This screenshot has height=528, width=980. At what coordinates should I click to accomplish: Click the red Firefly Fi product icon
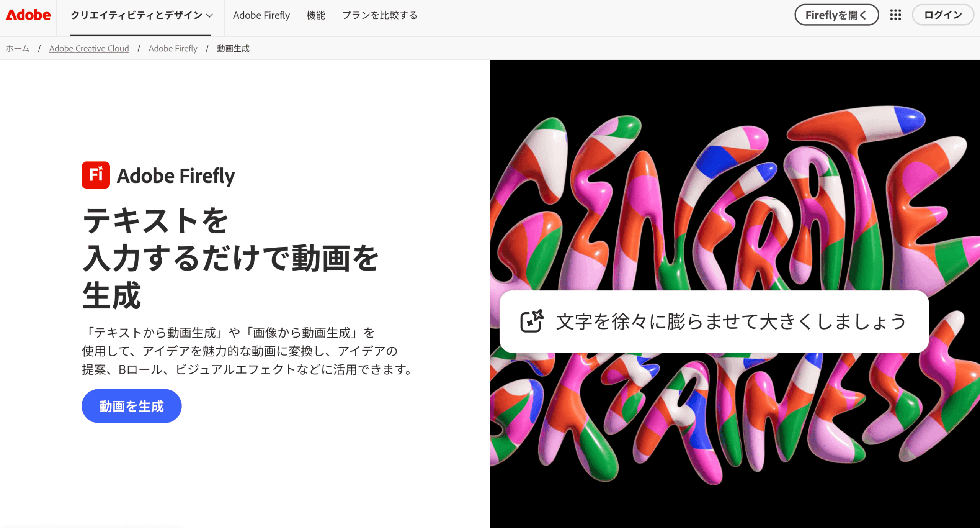(x=96, y=175)
